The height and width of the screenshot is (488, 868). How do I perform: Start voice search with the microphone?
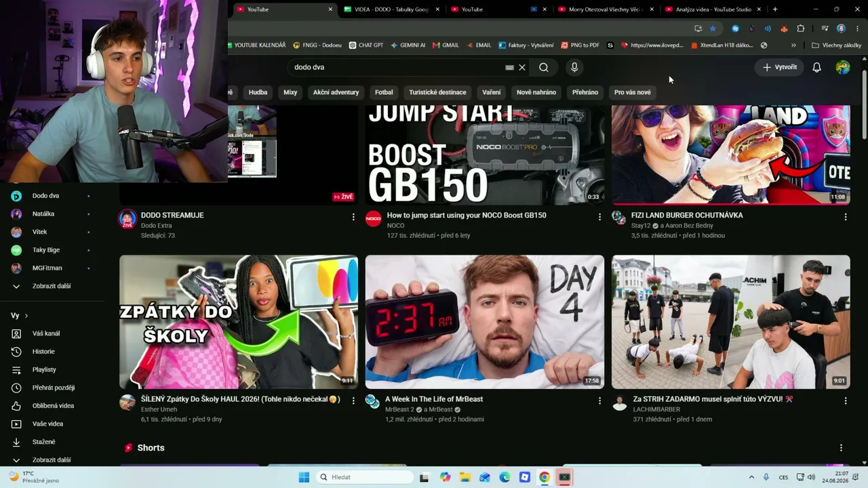pyautogui.click(x=574, y=68)
